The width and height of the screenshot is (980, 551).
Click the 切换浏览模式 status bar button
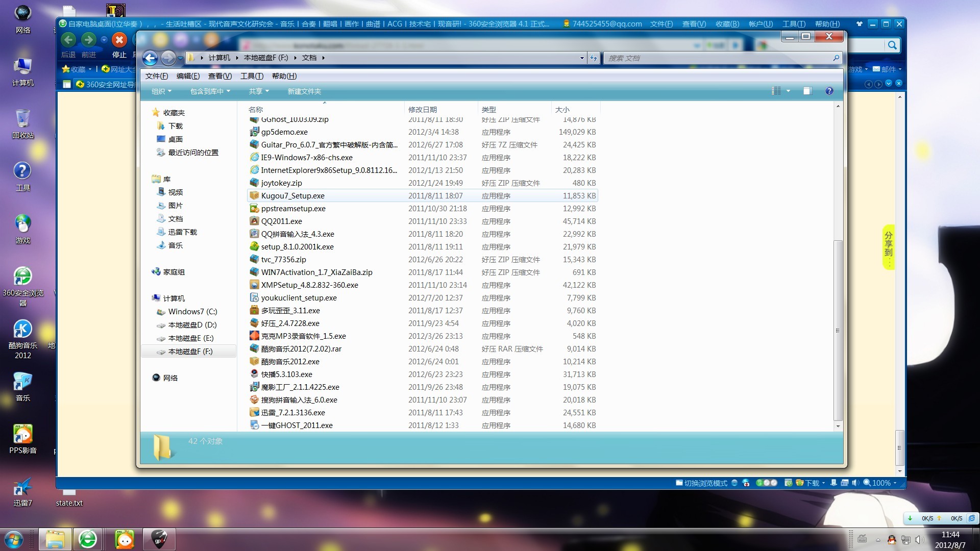702,483
